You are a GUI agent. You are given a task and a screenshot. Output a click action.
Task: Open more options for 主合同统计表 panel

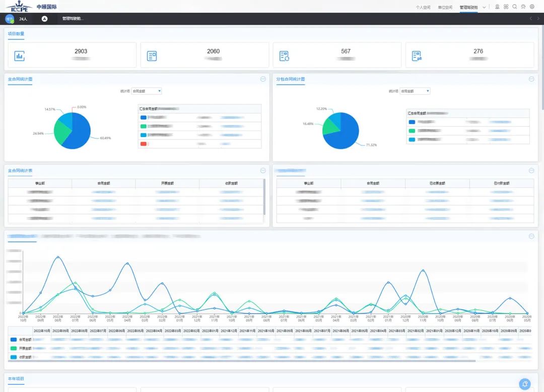pos(263,170)
